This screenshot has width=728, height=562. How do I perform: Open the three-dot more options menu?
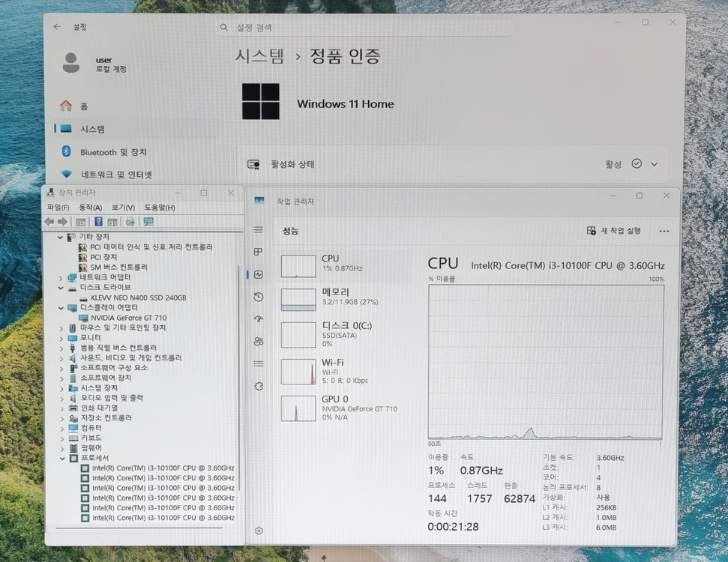coord(664,231)
